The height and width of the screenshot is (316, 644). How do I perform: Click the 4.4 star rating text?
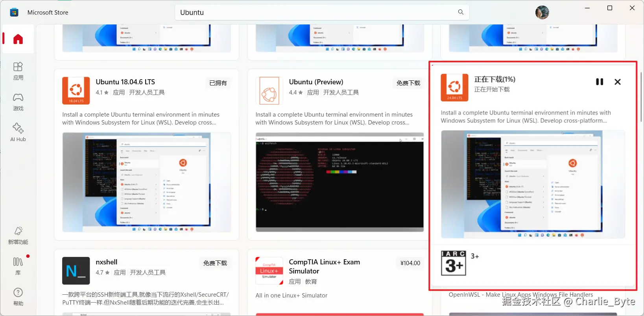(x=296, y=93)
